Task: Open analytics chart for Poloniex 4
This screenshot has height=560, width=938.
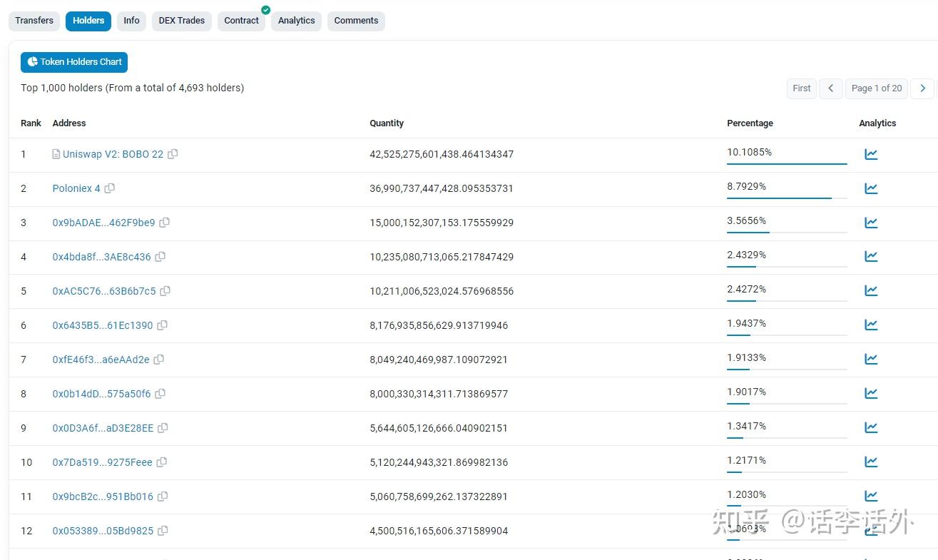Action: coord(871,188)
